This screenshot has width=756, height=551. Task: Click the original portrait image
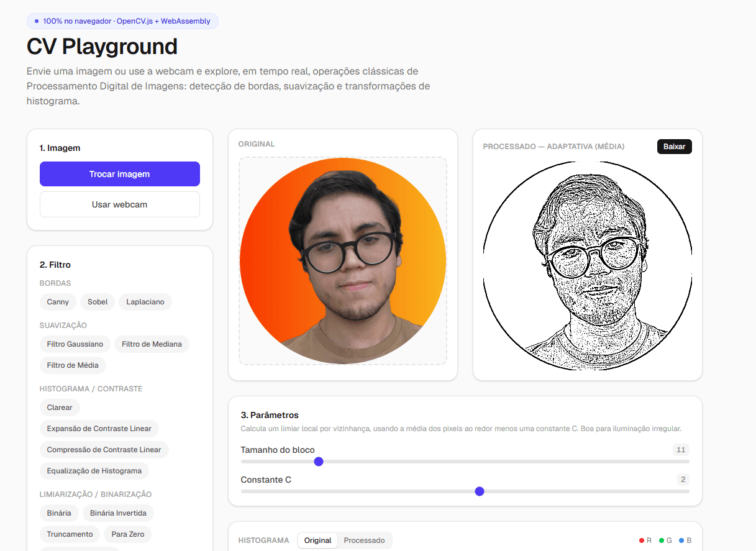[343, 261]
